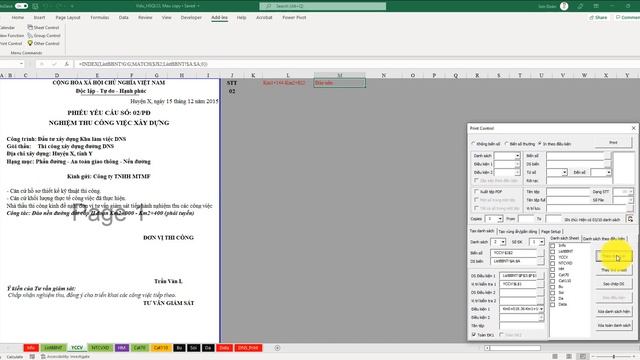Screen dimensions: 640x360
Task: Click the highlighted button under cursor
Action: [x=613, y=256]
